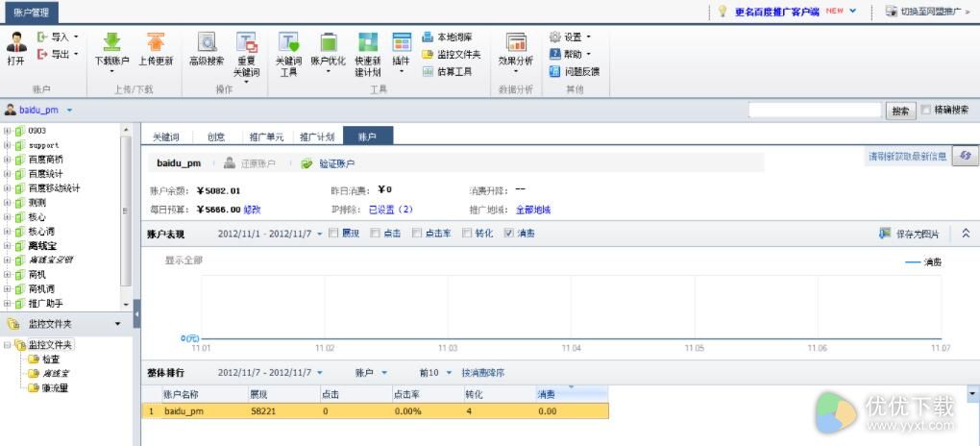
Task: Click the tree panel vertical scrollbar thumb
Action: coord(126,211)
